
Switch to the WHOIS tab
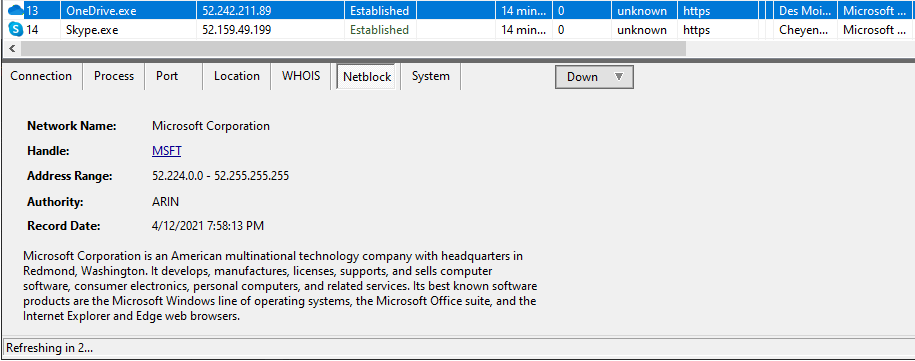[x=301, y=76]
